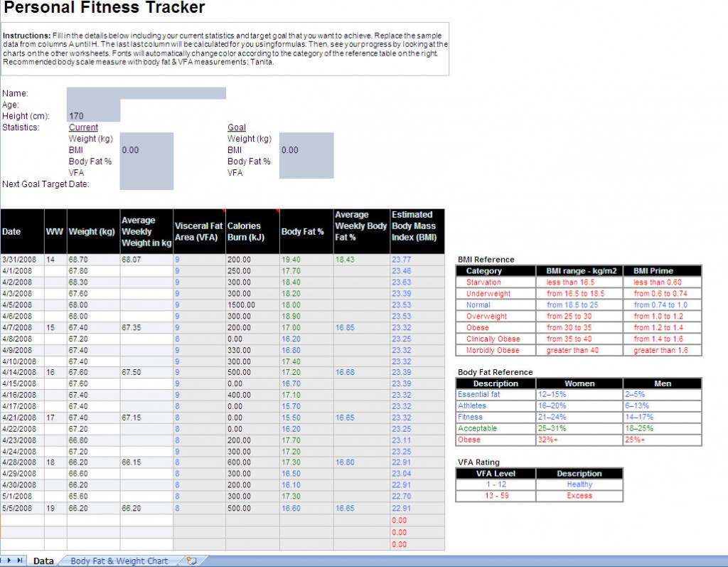Image resolution: width=728 pixels, height=567 pixels.
Task: Select the Healthy description cell
Action: point(579,484)
